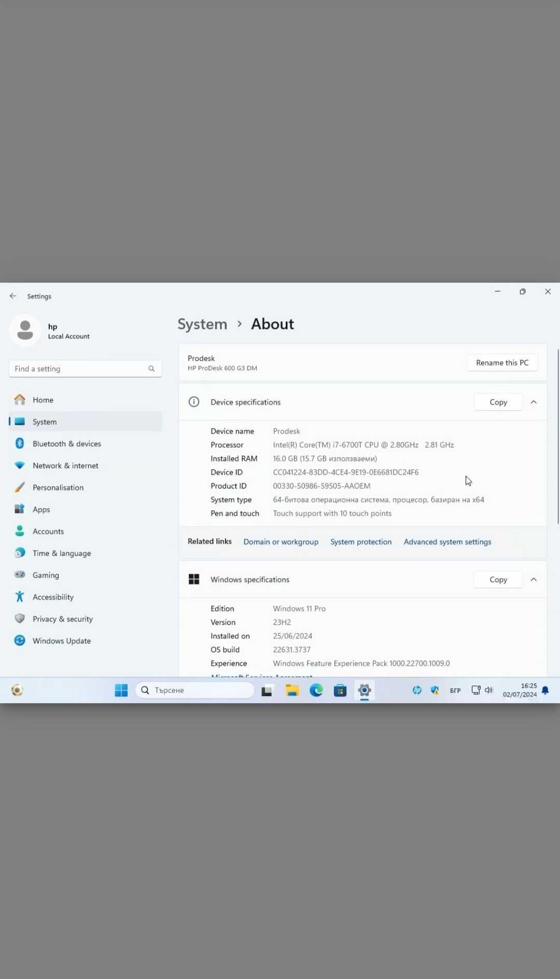
Task: Click the volume speaker tray icon
Action: click(488, 690)
